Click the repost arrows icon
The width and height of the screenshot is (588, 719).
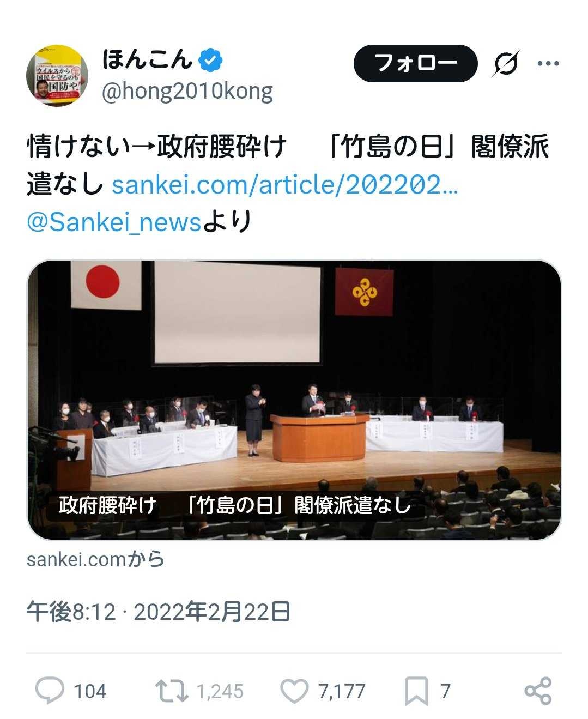click(x=171, y=691)
